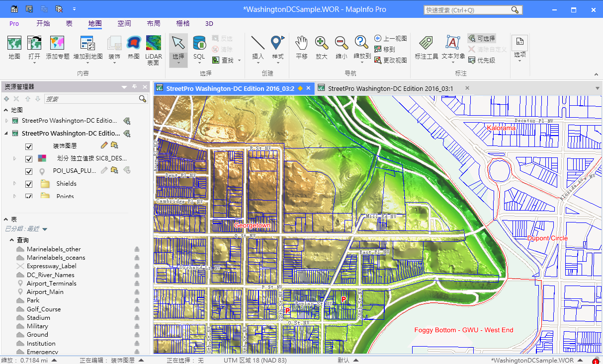The image size is (603, 364).
Task: Click the 上一视图 (Previous View) button
Action: [391, 38]
